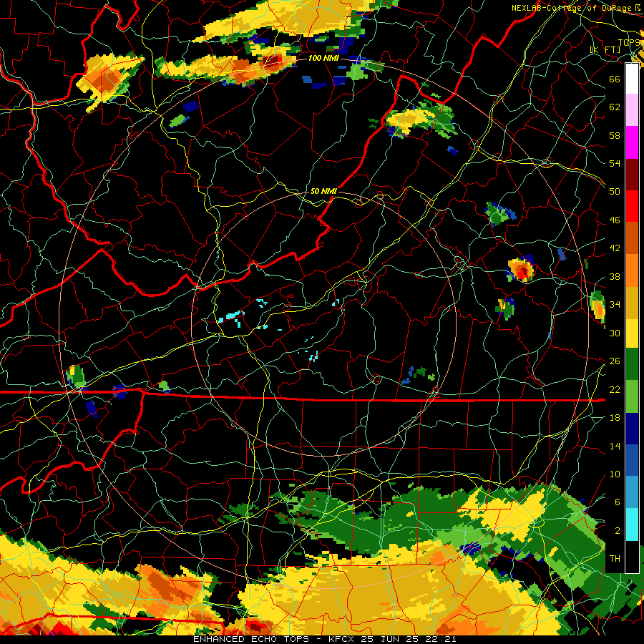Select the 38 legend label
This screenshot has width=644, height=644.
(615, 276)
